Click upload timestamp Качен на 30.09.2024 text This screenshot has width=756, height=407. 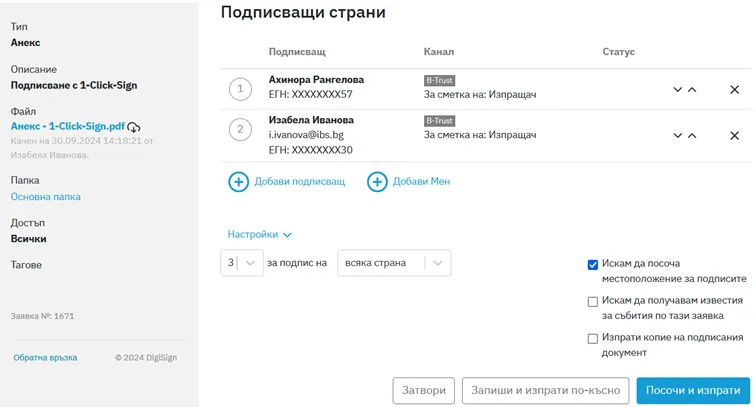click(82, 148)
